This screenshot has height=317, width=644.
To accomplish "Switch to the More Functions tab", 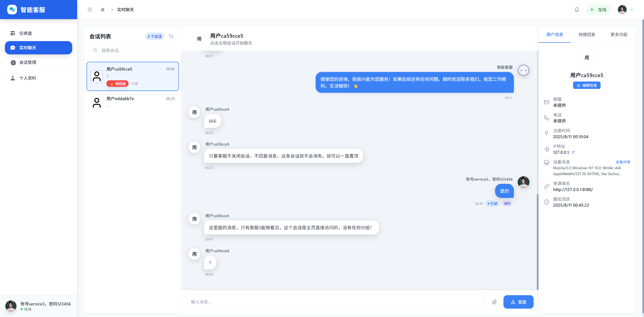I will (x=619, y=35).
